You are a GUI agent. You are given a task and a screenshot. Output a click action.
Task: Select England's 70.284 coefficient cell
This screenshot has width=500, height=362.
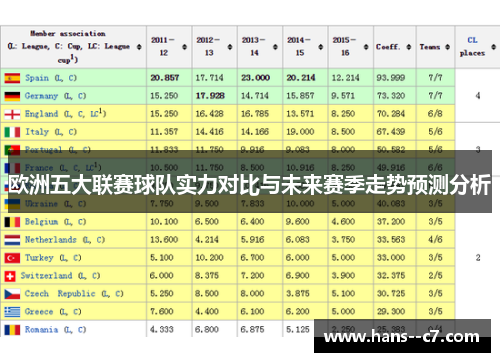click(395, 114)
